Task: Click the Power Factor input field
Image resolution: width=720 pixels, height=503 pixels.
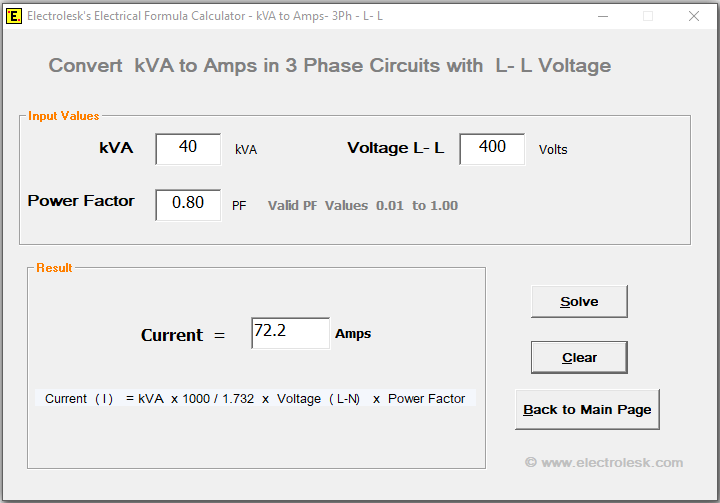Action: [188, 204]
